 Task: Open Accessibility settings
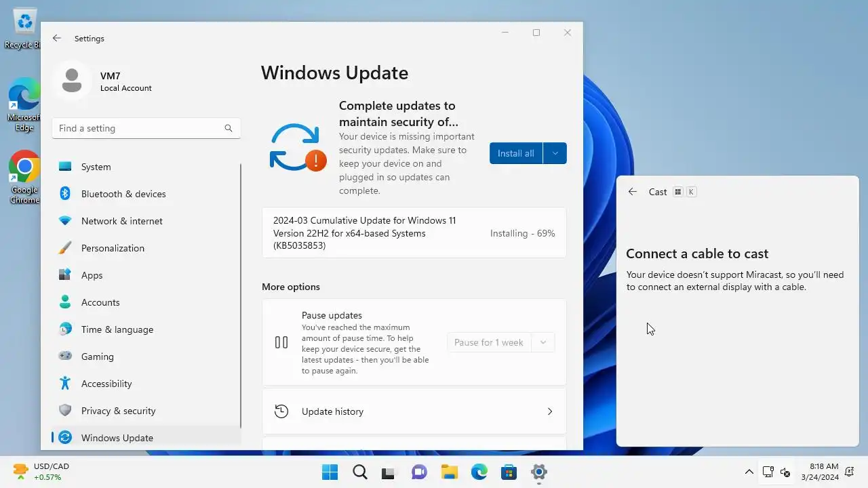coord(146,384)
